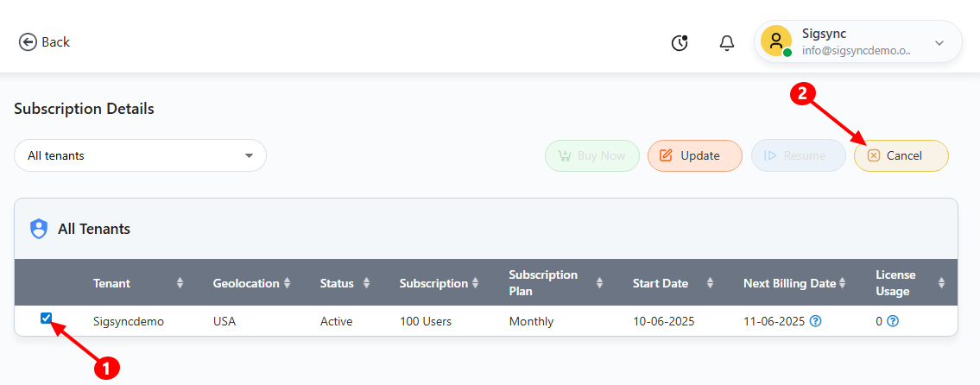This screenshot has width=980, height=385.
Task: Uncheck the Sigsyncdemo tenant checkbox
Action: tap(47, 319)
